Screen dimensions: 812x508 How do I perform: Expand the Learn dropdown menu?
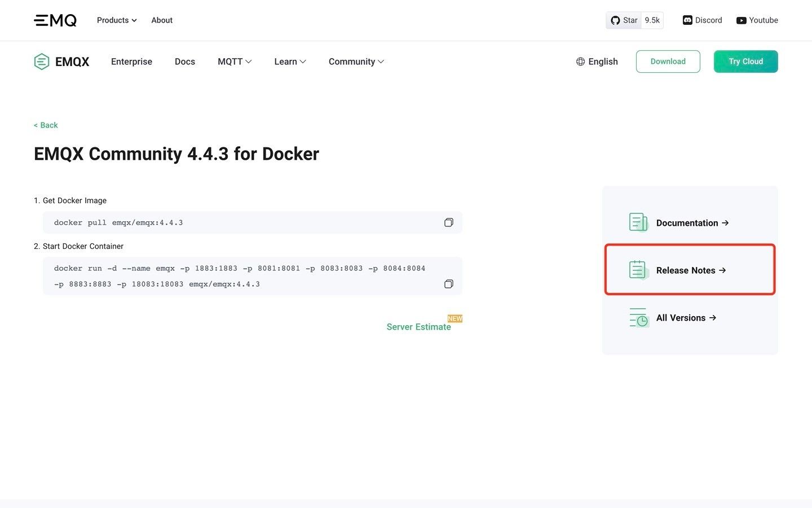point(290,62)
